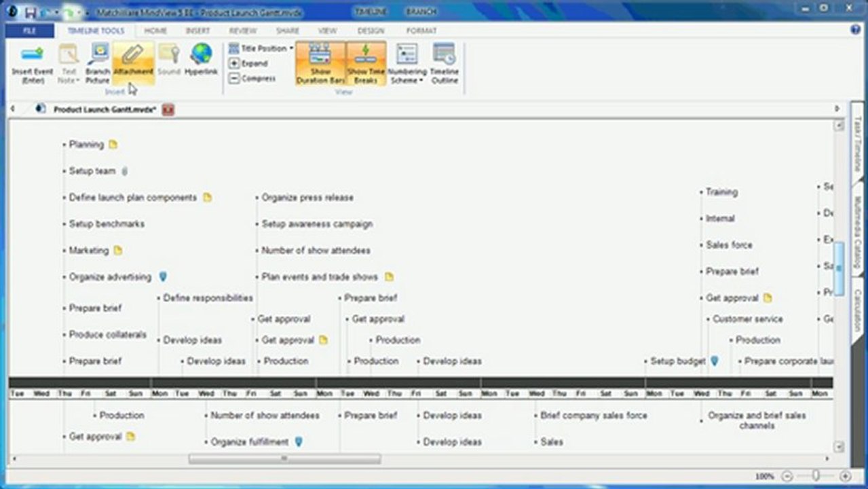868x489 pixels.
Task: Click the Insert Event ribbon icon
Action: (x=32, y=64)
